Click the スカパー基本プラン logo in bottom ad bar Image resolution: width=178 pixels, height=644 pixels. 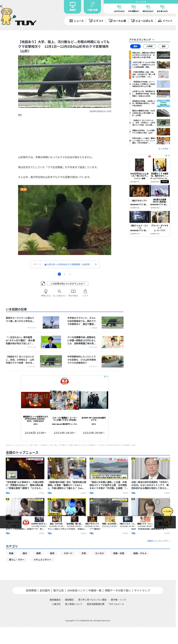coord(26,522)
